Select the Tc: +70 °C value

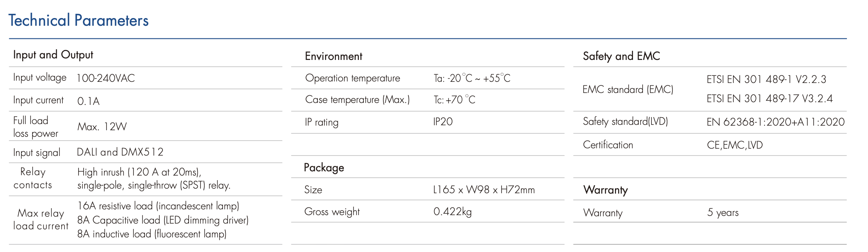tap(454, 100)
